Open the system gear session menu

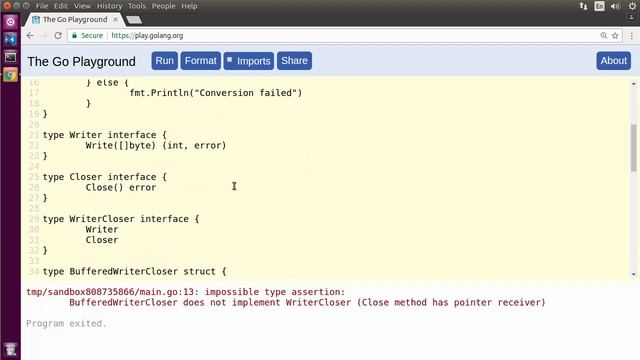(x=632, y=6)
